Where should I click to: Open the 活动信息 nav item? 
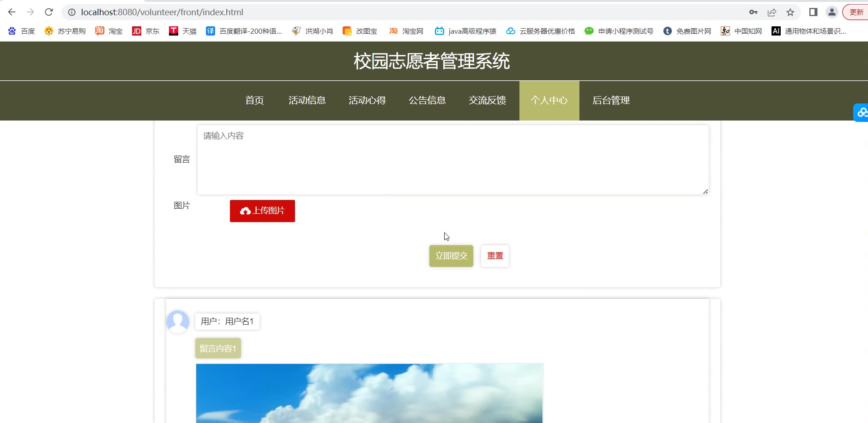coord(307,100)
